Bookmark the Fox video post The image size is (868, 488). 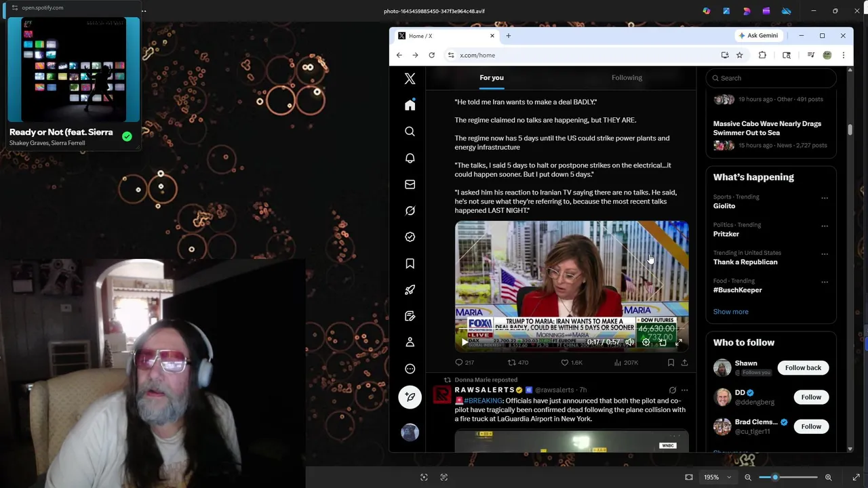pos(671,363)
